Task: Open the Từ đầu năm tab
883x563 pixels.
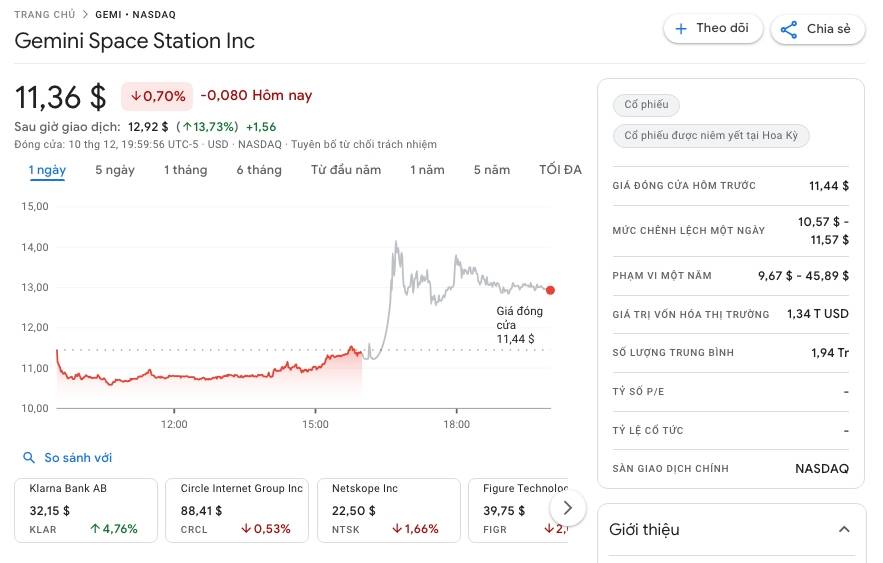Action: click(x=346, y=170)
